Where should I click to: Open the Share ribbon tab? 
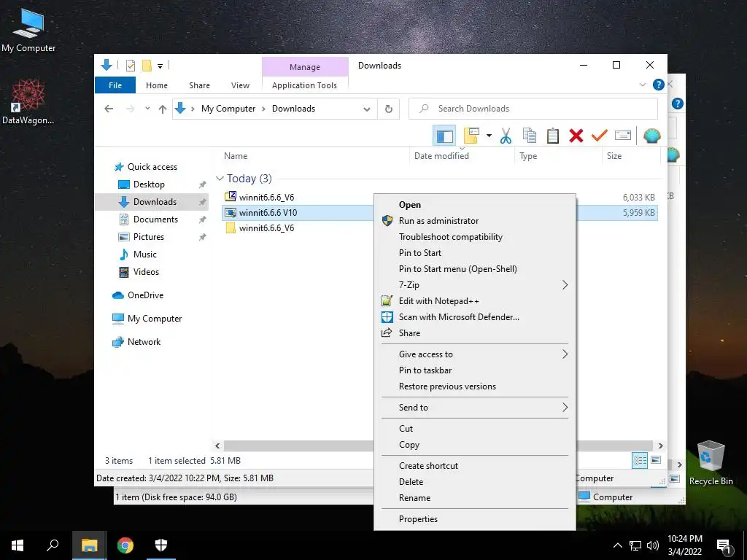tap(199, 85)
